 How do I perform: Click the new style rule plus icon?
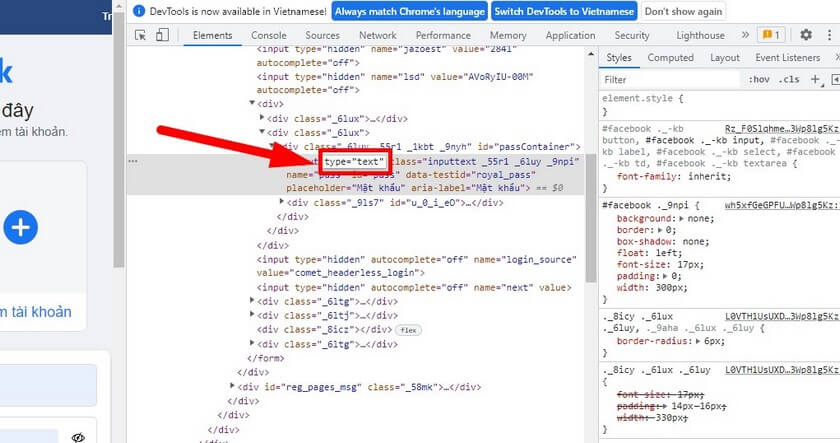[815, 79]
